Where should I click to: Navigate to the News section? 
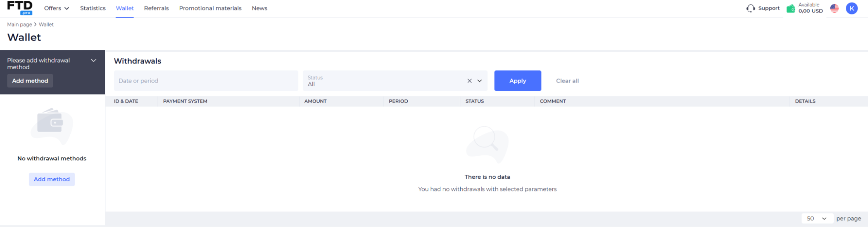(x=259, y=8)
